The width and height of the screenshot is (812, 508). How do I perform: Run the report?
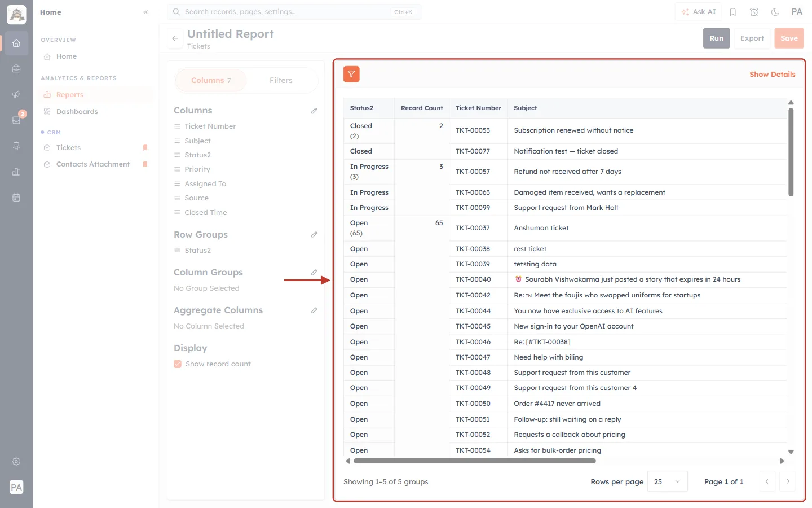tap(716, 38)
